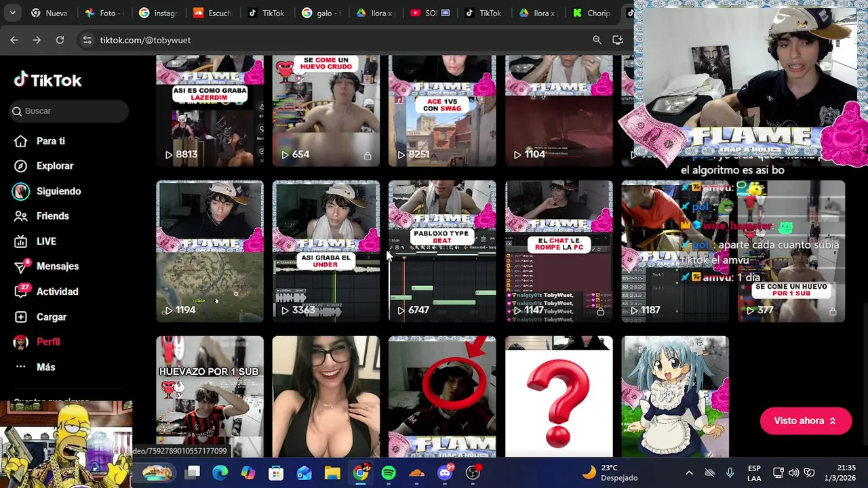Open video with 1187 views

click(675, 251)
